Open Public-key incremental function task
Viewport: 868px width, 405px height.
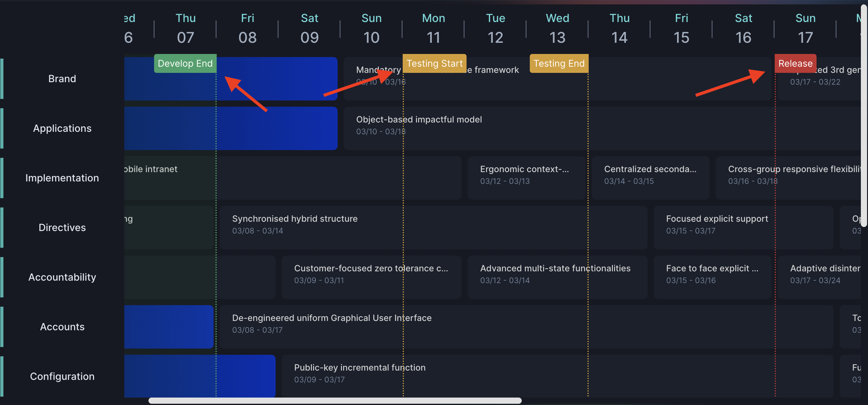coord(360,373)
